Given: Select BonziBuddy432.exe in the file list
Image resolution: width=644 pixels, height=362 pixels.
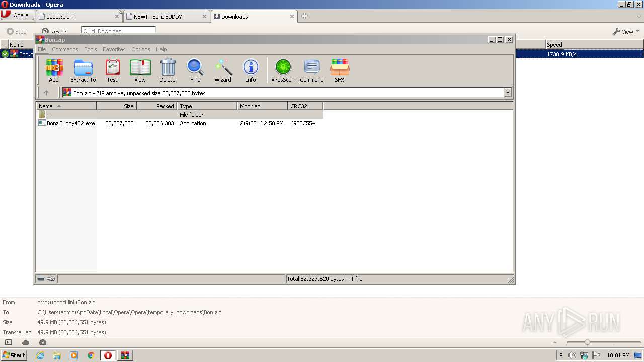Looking at the screenshot, I should [70, 123].
